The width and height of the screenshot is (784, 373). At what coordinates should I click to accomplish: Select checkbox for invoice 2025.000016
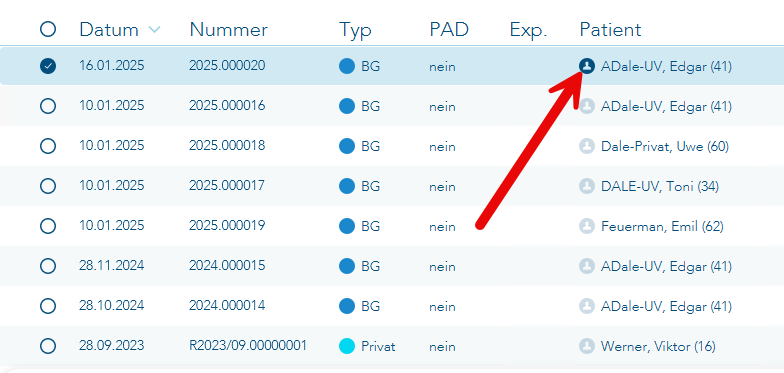(x=48, y=106)
